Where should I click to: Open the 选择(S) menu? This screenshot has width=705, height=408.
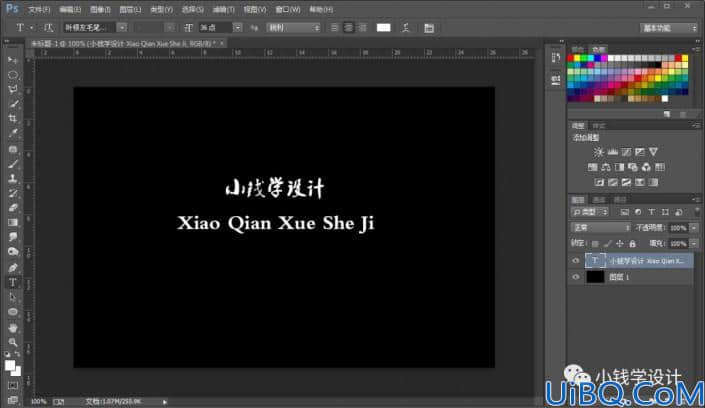[192, 9]
